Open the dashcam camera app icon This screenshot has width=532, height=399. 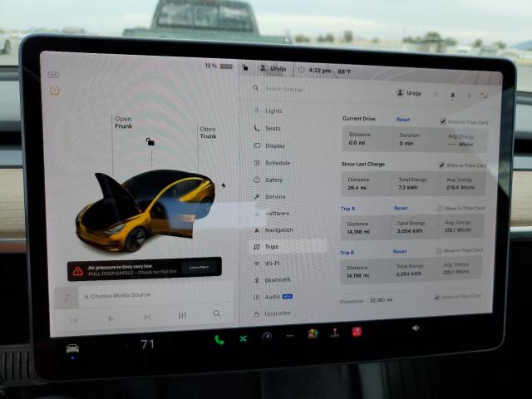point(267,337)
